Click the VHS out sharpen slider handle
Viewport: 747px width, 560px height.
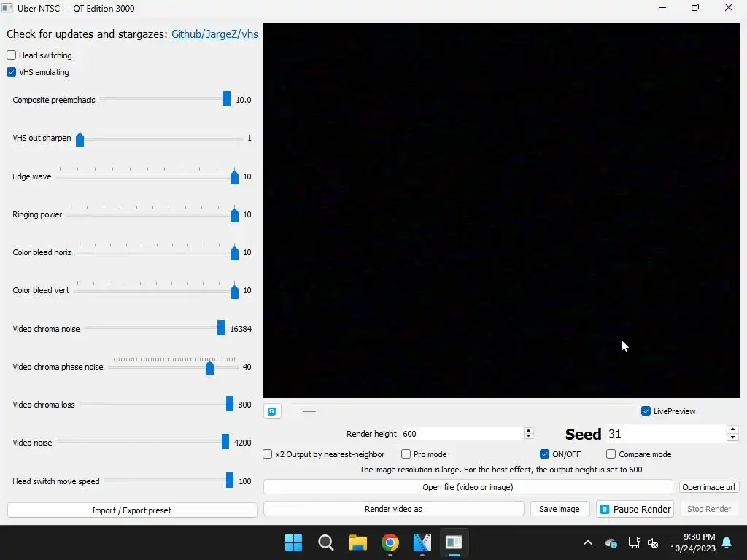(80, 139)
